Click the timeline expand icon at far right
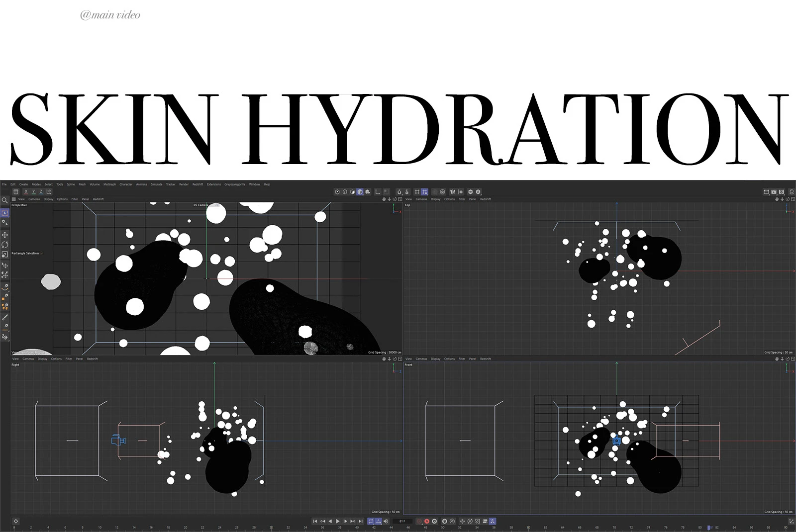This screenshot has width=796, height=532. coord(792,521)
